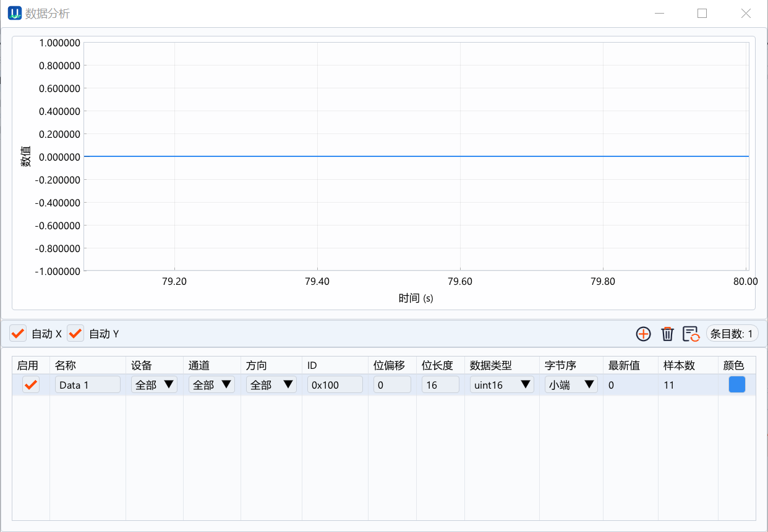Click the Data 1 name field
This screenshot has height=532, width=768.
(x=88, y=385)
